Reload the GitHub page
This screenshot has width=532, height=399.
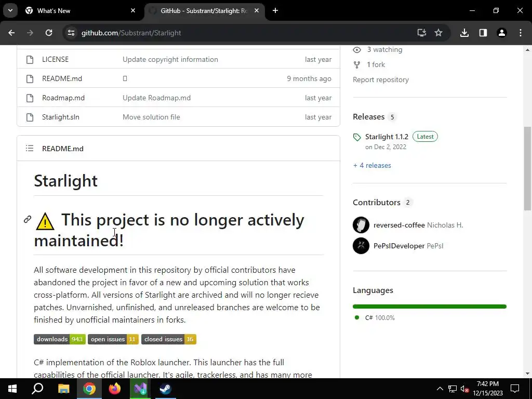coord(49,33)
